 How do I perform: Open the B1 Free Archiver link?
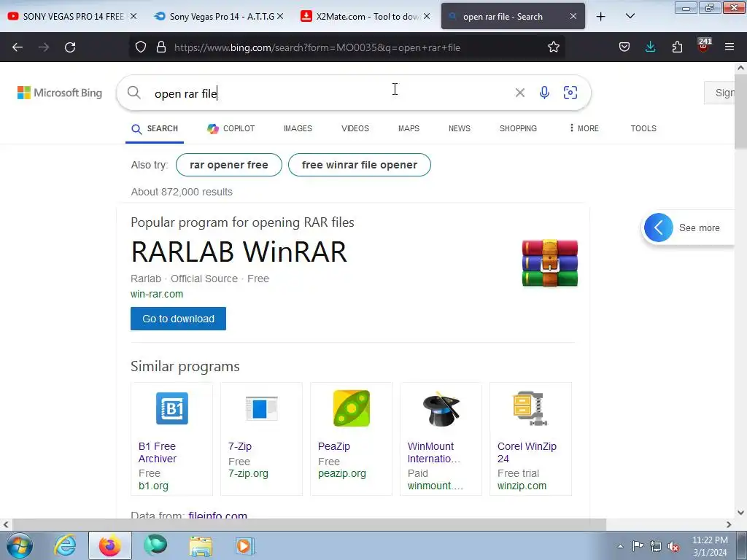tap(158, 452)
